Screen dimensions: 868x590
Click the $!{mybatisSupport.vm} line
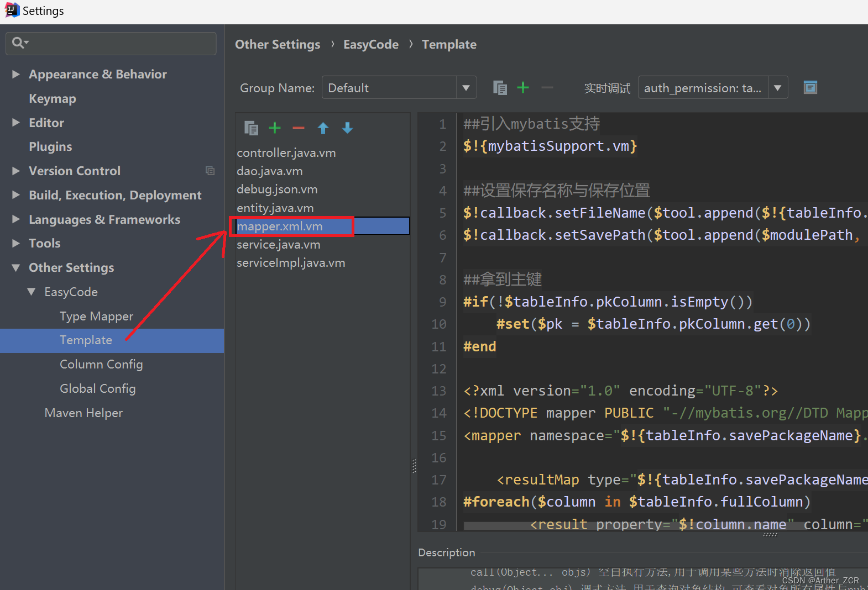550,146
